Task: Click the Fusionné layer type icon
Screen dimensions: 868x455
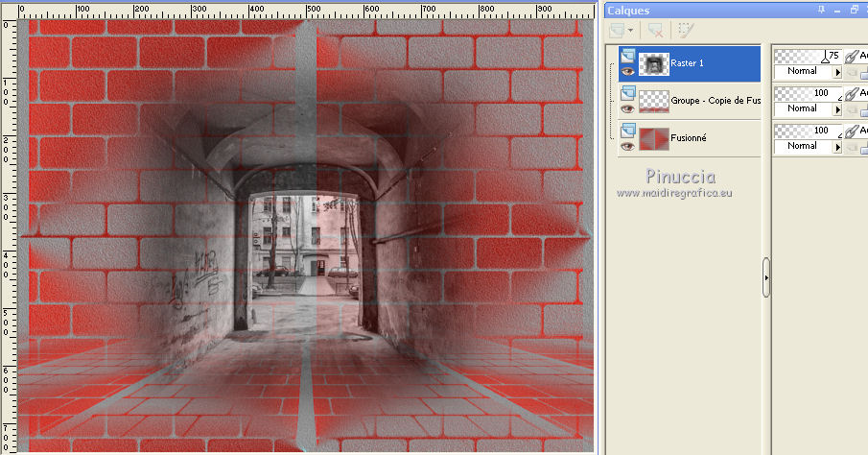Action: coord(628,131)
